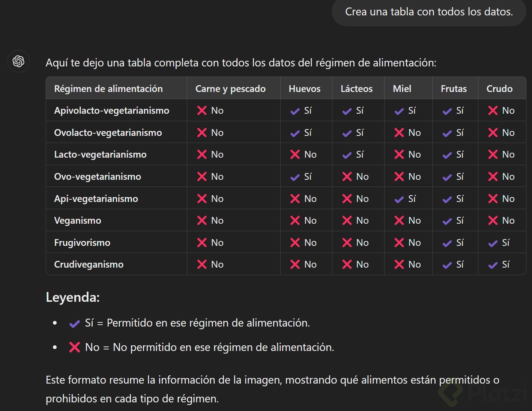Viewport: 532px width, 411px height.
Task: Select the "Crudo" column header
Action: tap(499, 89)
